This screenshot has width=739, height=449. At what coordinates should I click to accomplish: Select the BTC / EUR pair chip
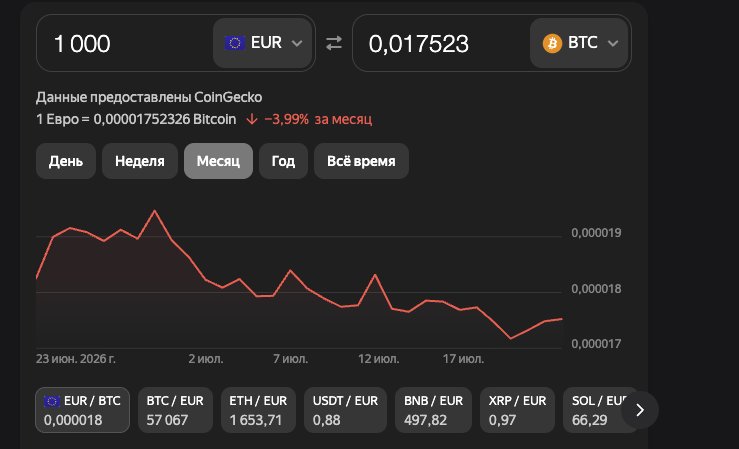tap(175, 410)
